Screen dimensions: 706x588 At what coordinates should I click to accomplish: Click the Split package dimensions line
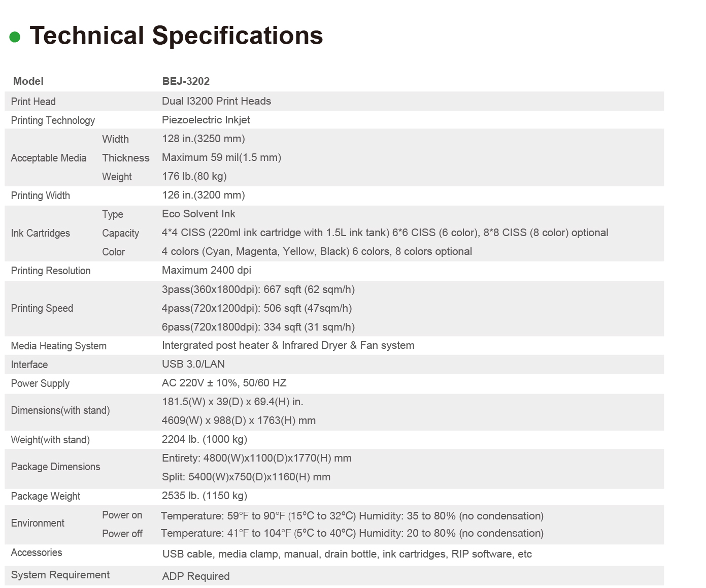[246, 477]
